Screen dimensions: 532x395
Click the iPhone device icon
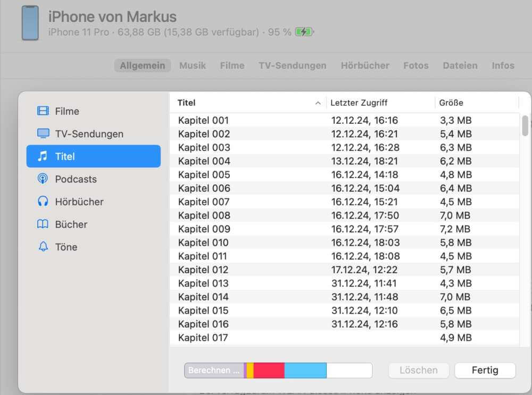(x=30, y=23)
